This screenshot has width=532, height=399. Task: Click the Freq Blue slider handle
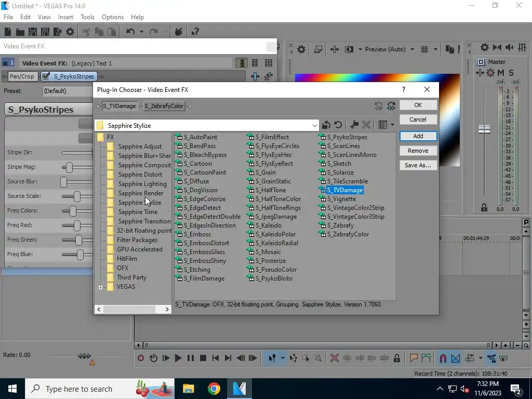80,255
